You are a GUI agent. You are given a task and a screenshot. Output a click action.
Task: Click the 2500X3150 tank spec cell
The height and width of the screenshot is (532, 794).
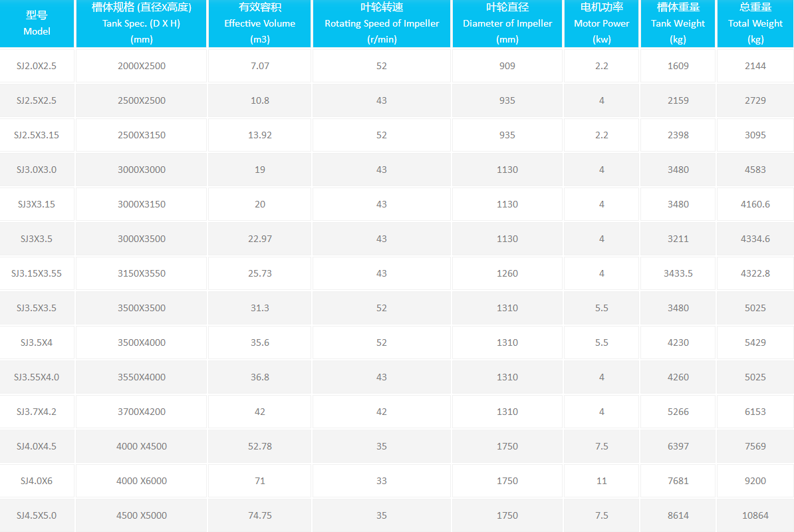pos(141,135)
